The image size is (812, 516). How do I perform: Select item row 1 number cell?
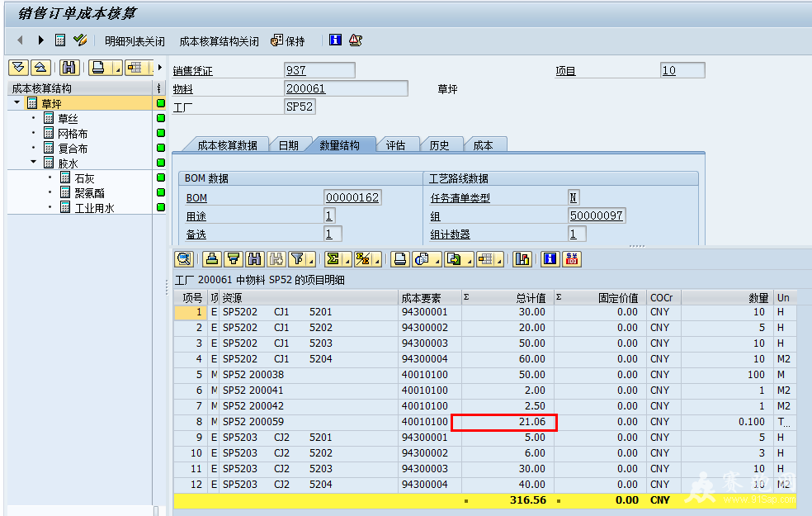point(191,312)
